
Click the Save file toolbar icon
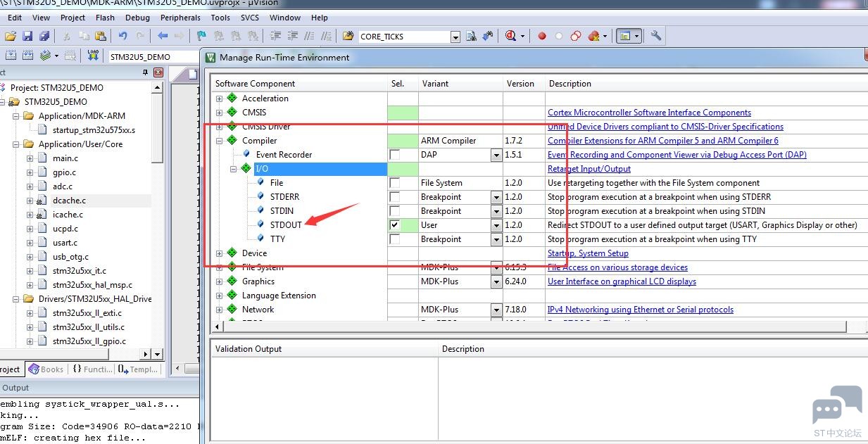point(27,36)
